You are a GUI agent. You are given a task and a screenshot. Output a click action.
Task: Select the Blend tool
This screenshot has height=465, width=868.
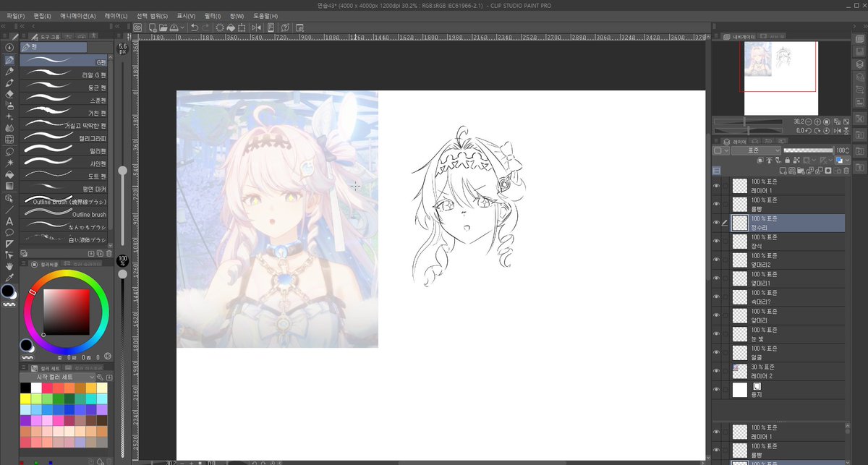(x=9, y=129)
